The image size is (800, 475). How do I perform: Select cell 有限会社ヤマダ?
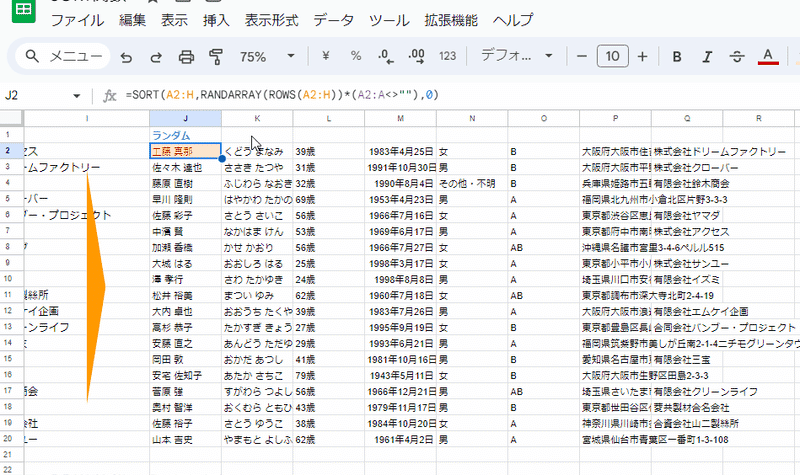[687, 215]
